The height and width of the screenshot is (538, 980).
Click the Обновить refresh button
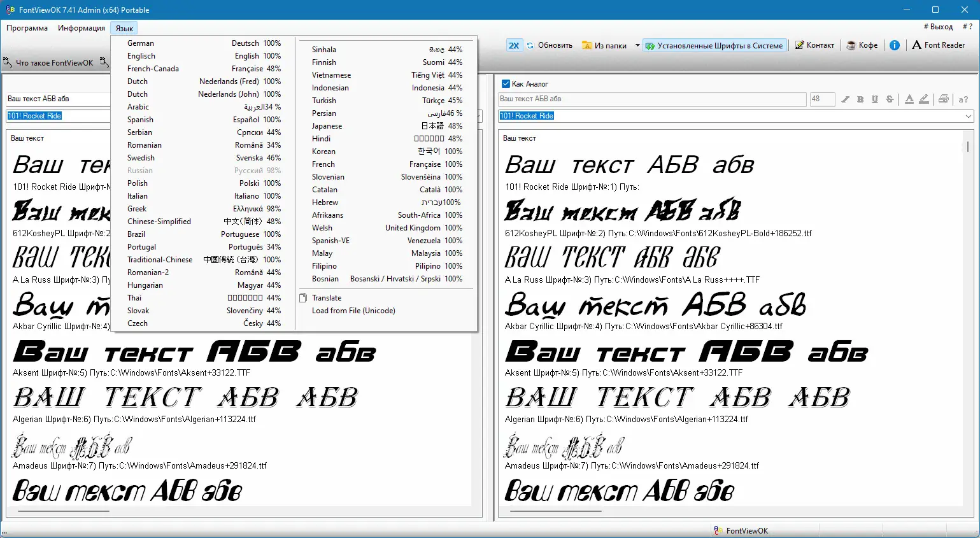pos(550,45)
